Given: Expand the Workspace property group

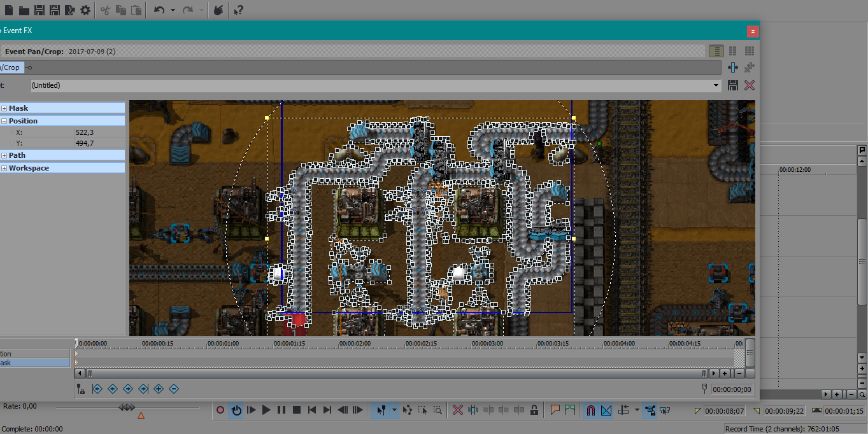Looking at the screenshot, I should coord(4,168).
